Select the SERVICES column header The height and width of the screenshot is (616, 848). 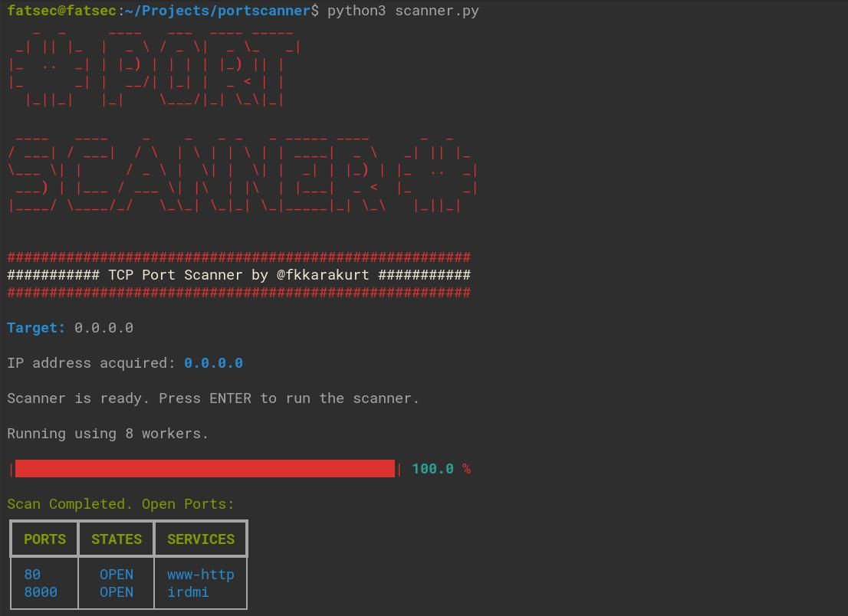200,539
